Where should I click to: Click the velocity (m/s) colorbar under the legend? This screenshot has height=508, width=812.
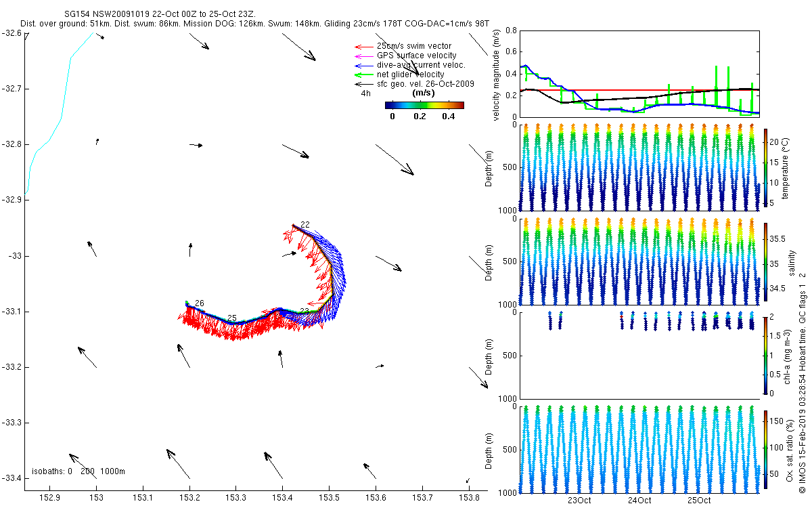coord(424,105)
